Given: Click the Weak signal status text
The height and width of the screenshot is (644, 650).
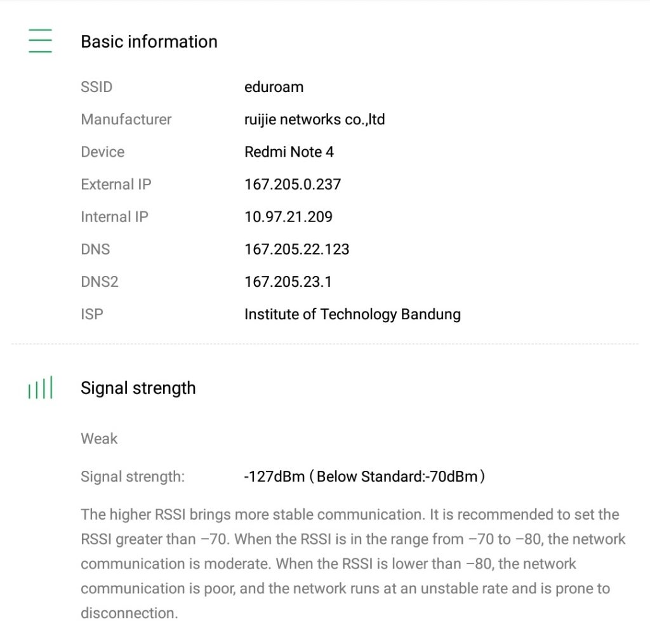Looking at the screenshot, I should (x=99, y=438).
